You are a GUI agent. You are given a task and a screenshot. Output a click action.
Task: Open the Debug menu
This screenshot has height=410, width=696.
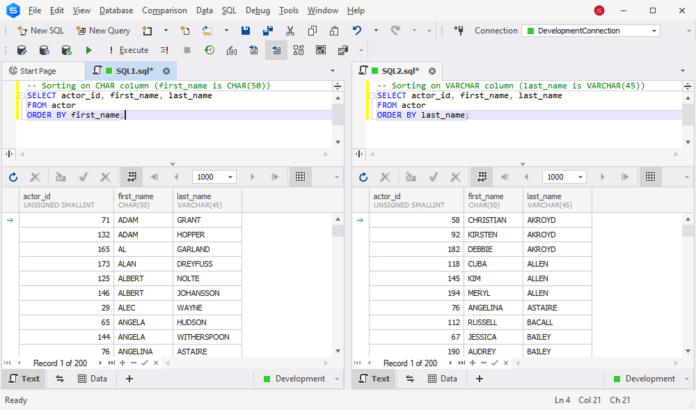coord(257,10)
